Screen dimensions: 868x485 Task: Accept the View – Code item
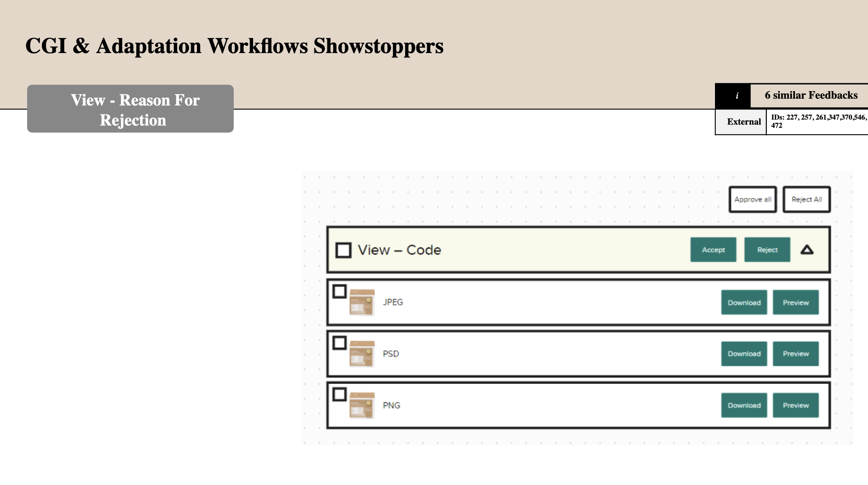click(x=713, y=250)
